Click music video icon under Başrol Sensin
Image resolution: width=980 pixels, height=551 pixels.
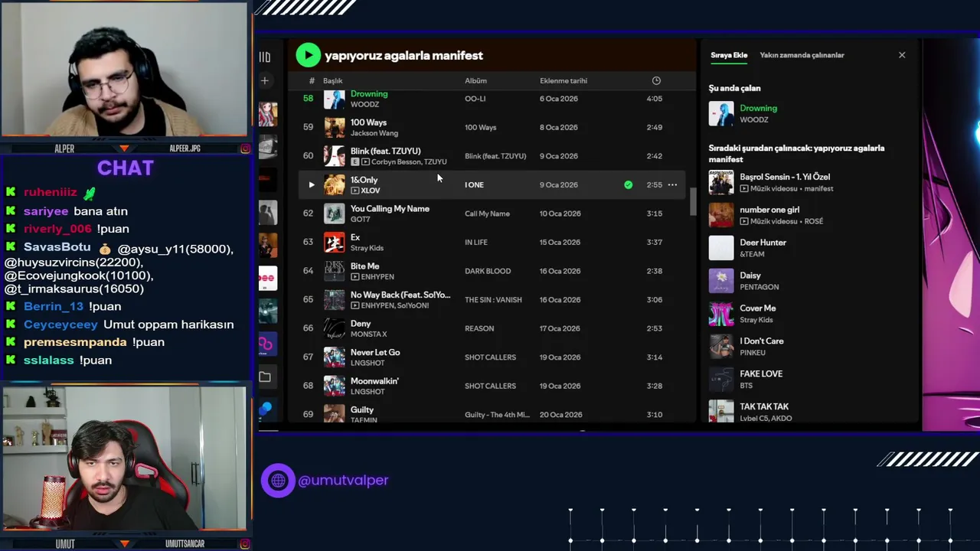tap(744, 188)
